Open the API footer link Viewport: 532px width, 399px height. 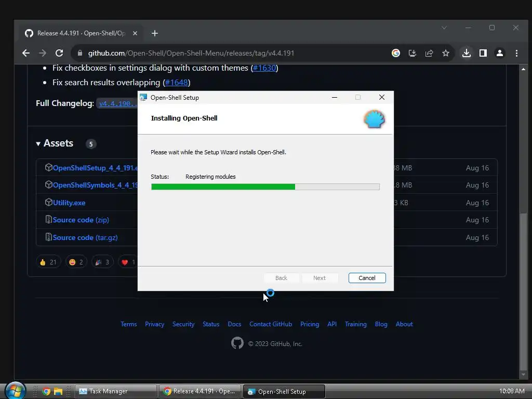(332, 324)
